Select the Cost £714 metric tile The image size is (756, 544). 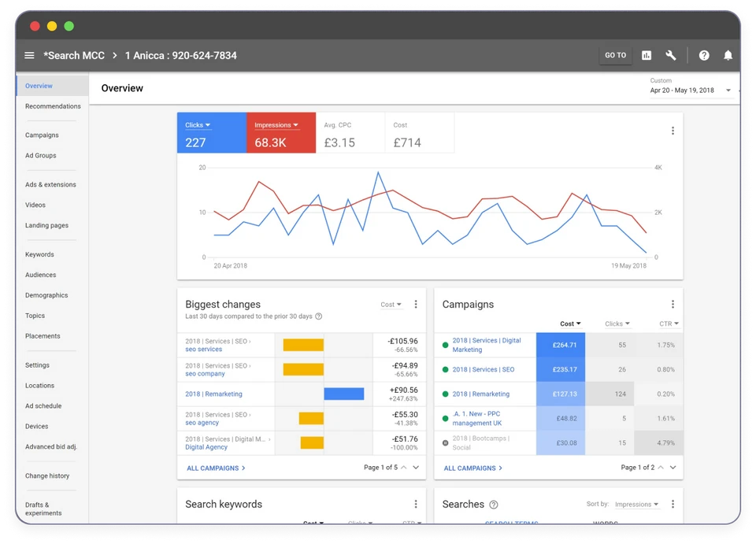coord(420,133)
